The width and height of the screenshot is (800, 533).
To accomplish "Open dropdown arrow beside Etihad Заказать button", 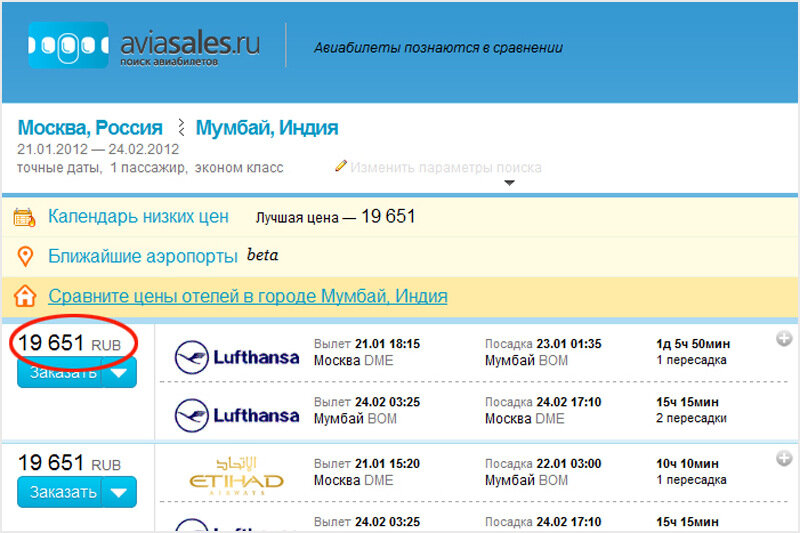I will pyautogui.click(x=119, y=492).
